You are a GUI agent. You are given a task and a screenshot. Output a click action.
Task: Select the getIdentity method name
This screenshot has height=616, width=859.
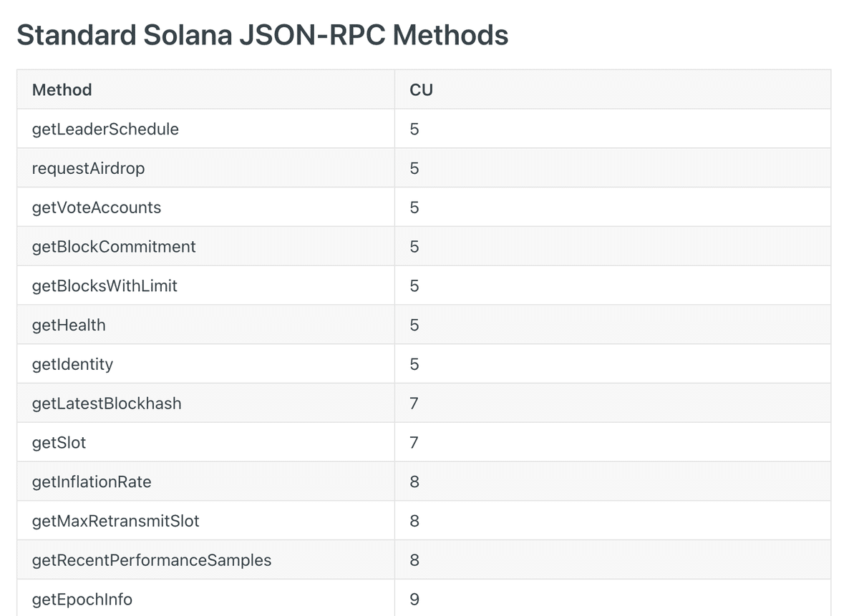pyautogui.click(x=72, y=364)
